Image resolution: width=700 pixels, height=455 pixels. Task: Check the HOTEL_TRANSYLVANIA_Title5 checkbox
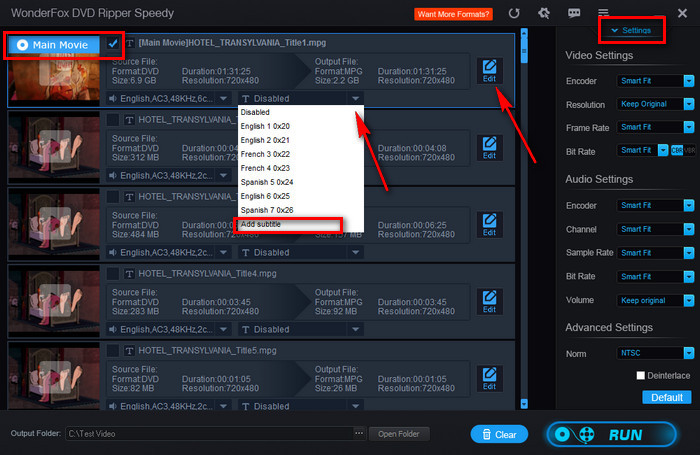click(113, 350)
